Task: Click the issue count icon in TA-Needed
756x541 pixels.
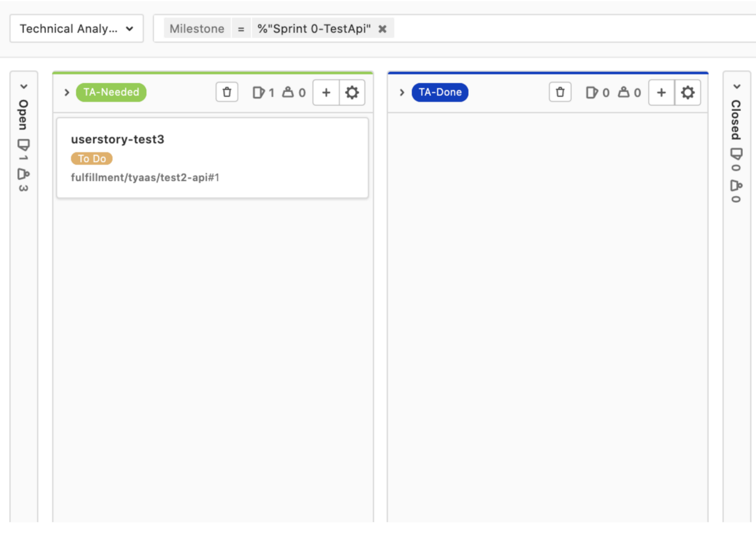Action: [259, 93]
